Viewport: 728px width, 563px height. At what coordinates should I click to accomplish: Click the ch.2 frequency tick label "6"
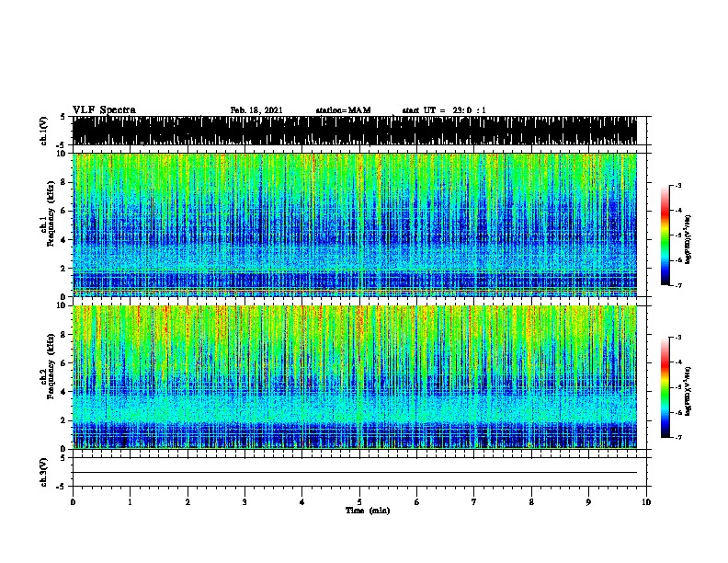[63, 363]
